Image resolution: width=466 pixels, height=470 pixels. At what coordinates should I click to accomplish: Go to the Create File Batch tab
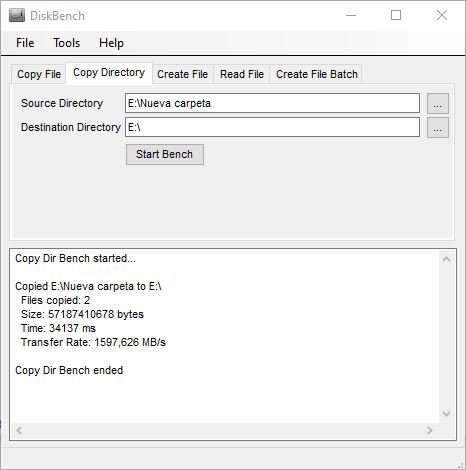coord(317,74)
